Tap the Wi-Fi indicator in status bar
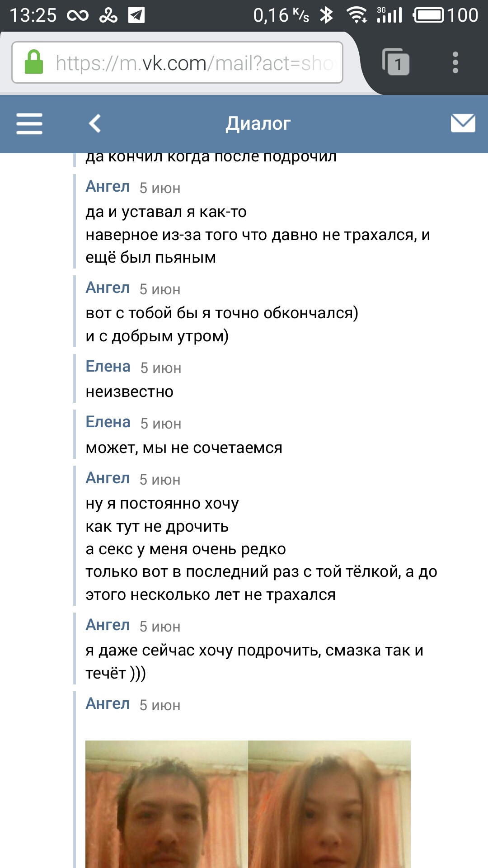The height and width of the screenshot is (868, 488). pyautogui.click(x=357, y=15)
